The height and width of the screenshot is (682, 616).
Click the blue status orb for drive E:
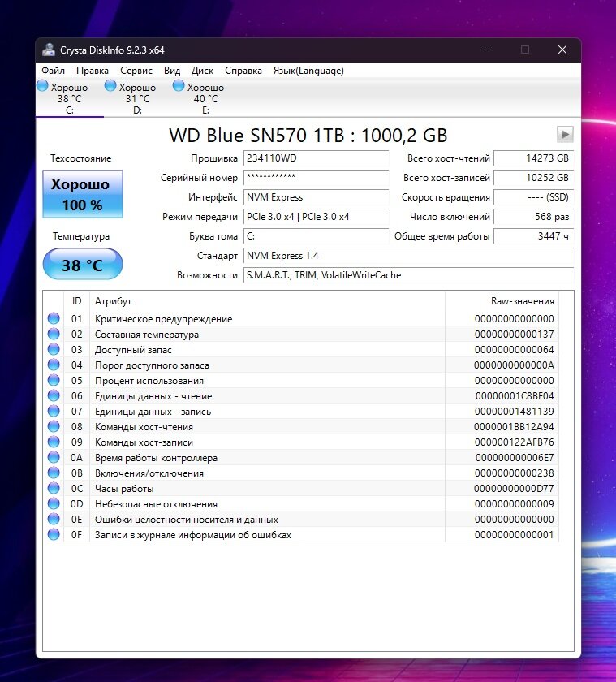pos(179,86)
